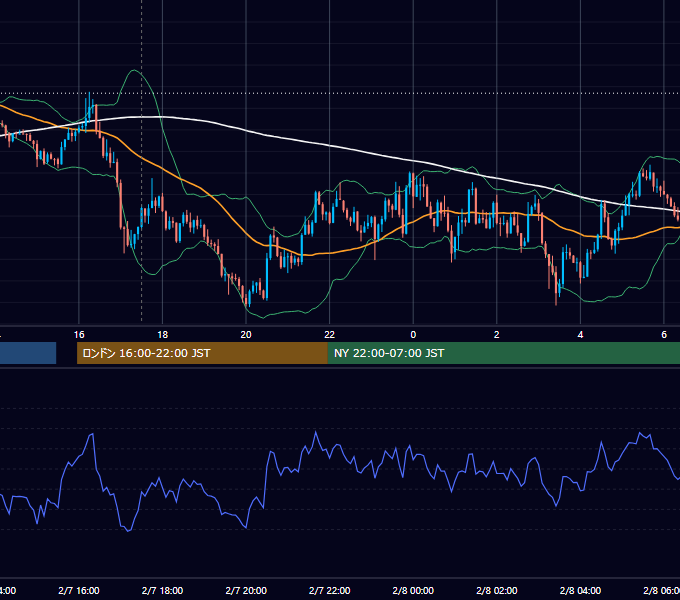Click the 4 hour label on price chart axis
The image size is (680, 600).
(x=580, y=335)
